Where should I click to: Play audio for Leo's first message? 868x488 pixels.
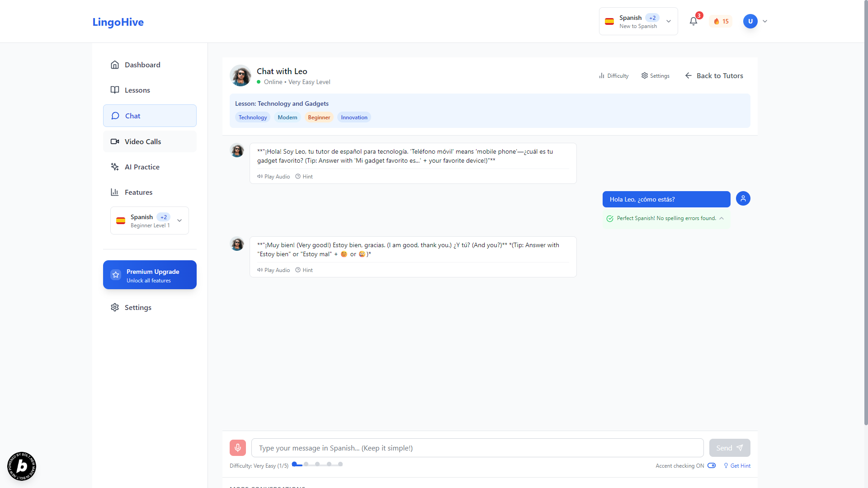[274, 177]
